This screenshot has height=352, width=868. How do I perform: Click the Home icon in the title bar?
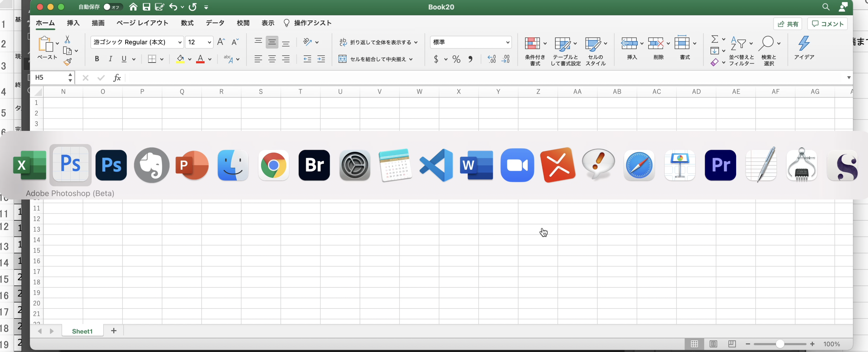[x=133, y=7]
